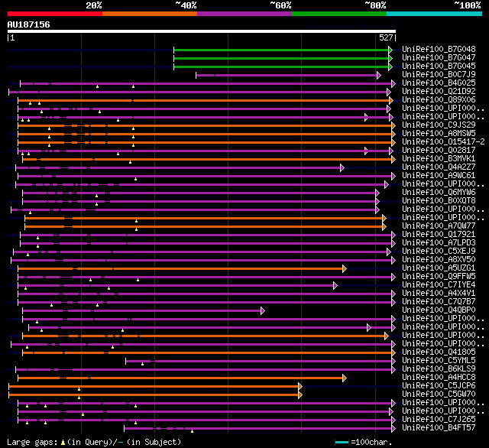Select the UniRef100_C7J265 label

(x=439, y=420)
